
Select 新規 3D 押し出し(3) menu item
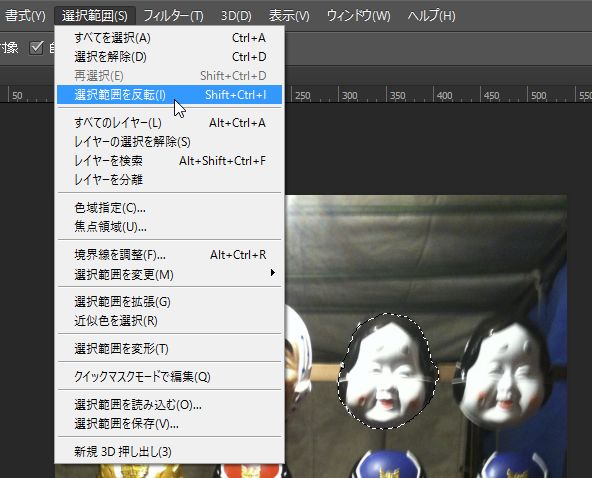(170, 452)
